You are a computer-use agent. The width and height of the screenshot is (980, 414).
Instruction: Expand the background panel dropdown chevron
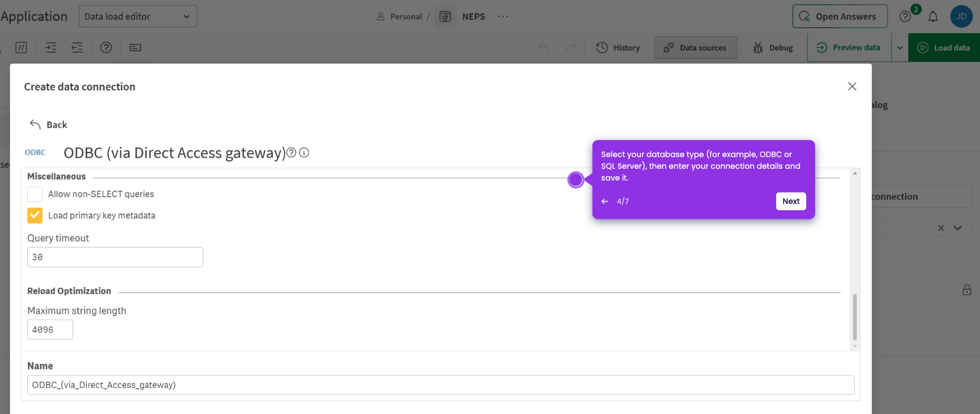pyautogui.click(x=958, y=228)
